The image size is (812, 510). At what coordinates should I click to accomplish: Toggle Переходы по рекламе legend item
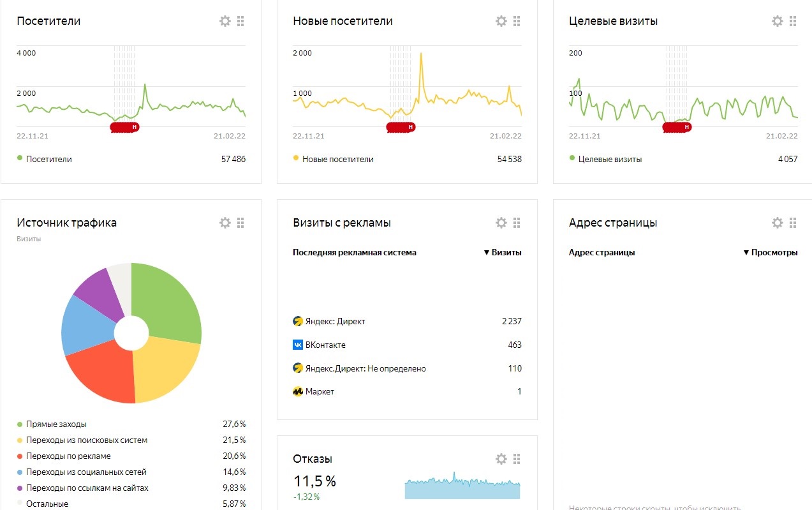coord(64,456)
